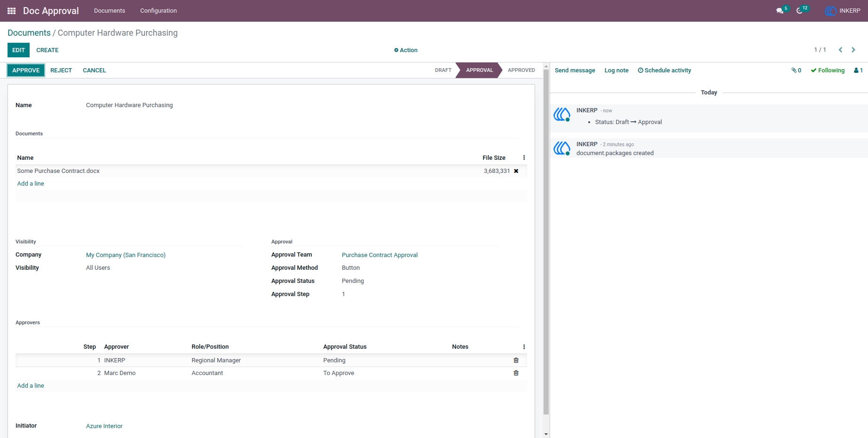
Task: Sort by File Size column header
Action: (494, 158)
